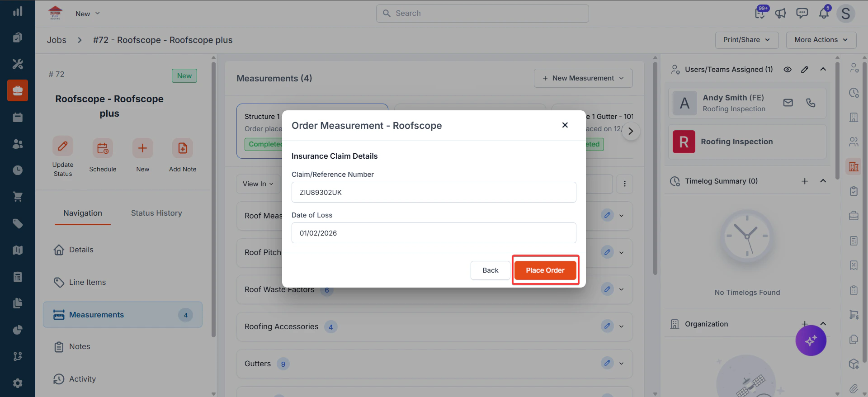
Task: Open the notifications bell icon
Action: tap(824, 13)
